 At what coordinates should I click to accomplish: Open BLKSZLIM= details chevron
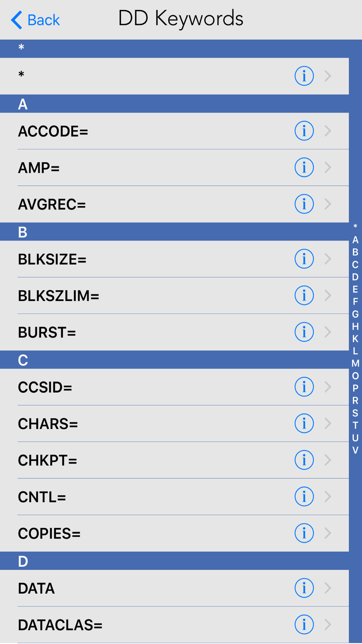click(328, 295)
